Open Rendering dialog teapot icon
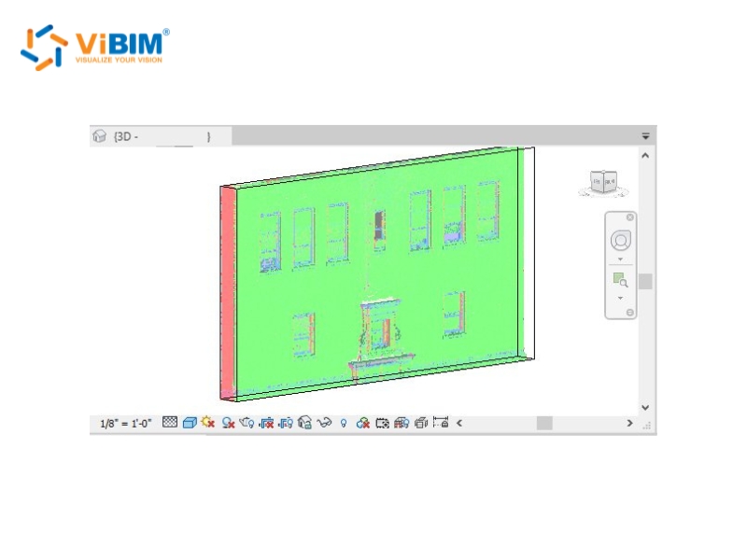 coord(247,423)
